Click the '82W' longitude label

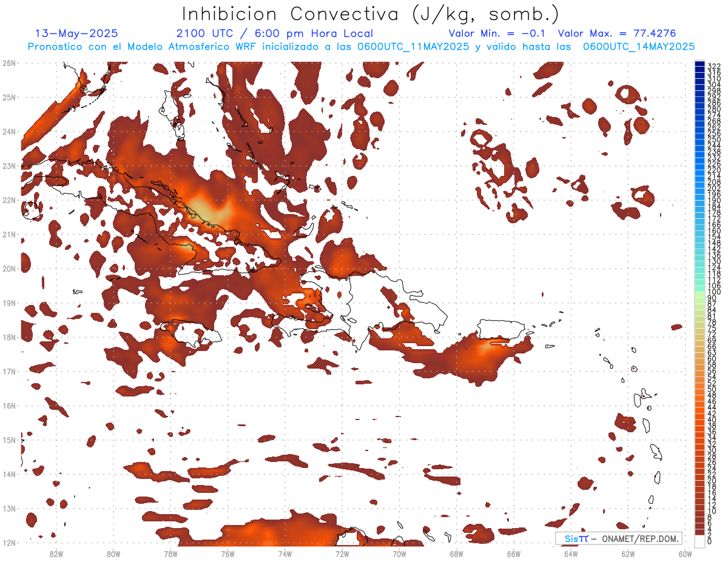[56, 554]
